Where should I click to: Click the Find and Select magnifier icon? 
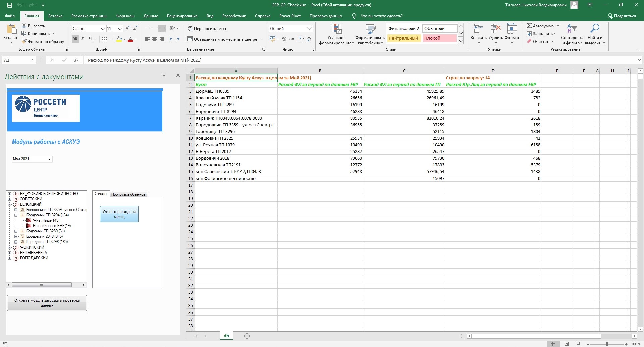pos(595,29)
